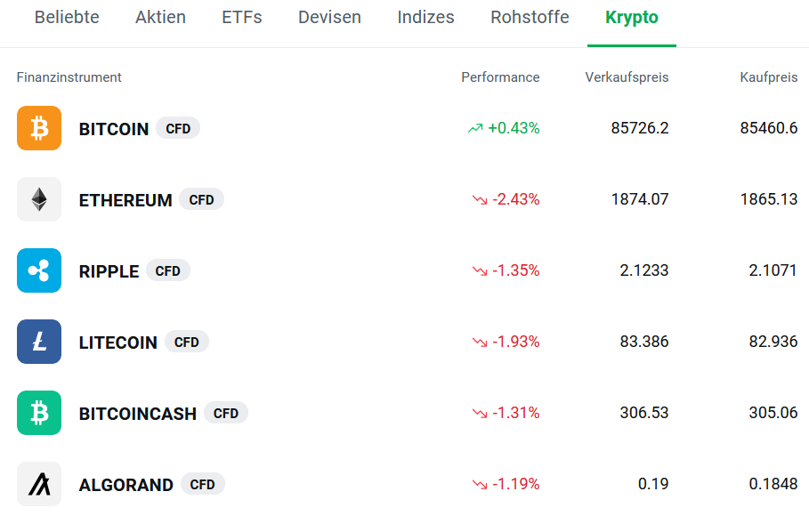Switch to the Indizes tab
This screenshot has height=532, width=809.
(425, 16)
